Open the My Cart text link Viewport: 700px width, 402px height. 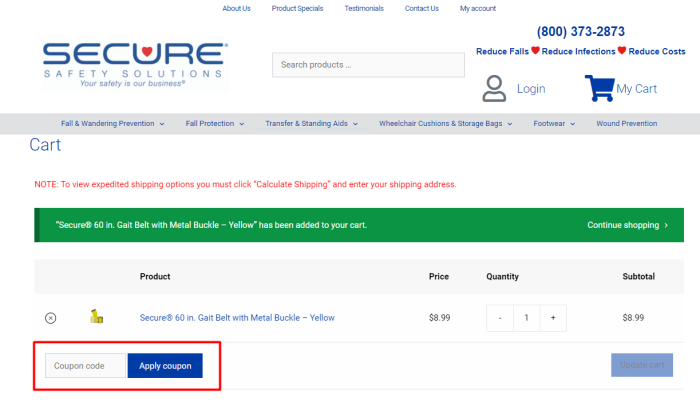pyautogui.click(x=636, y=89)
